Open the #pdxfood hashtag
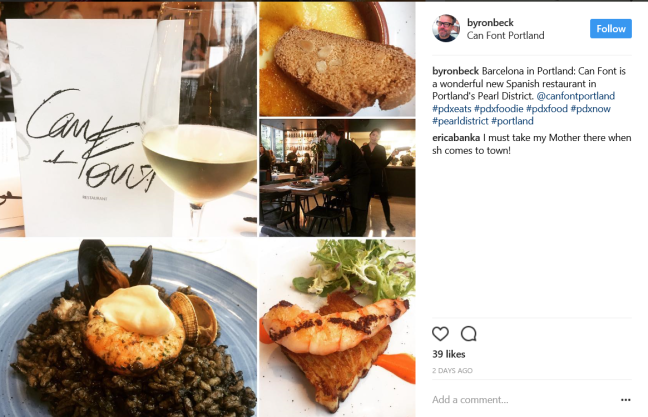Screen dimensions: 648x417 pyautogui.click(x=547, y=109)
